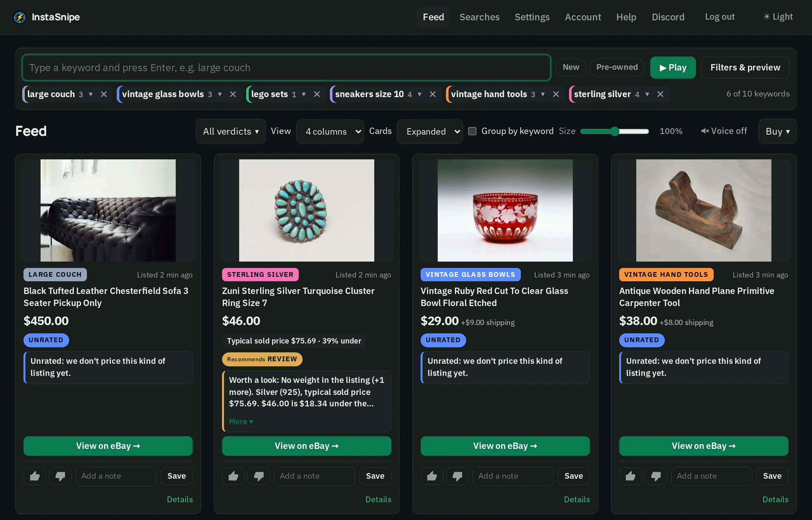Log out of InstaSnipe
The image size is (812, 520).
[x=720, y=17]
